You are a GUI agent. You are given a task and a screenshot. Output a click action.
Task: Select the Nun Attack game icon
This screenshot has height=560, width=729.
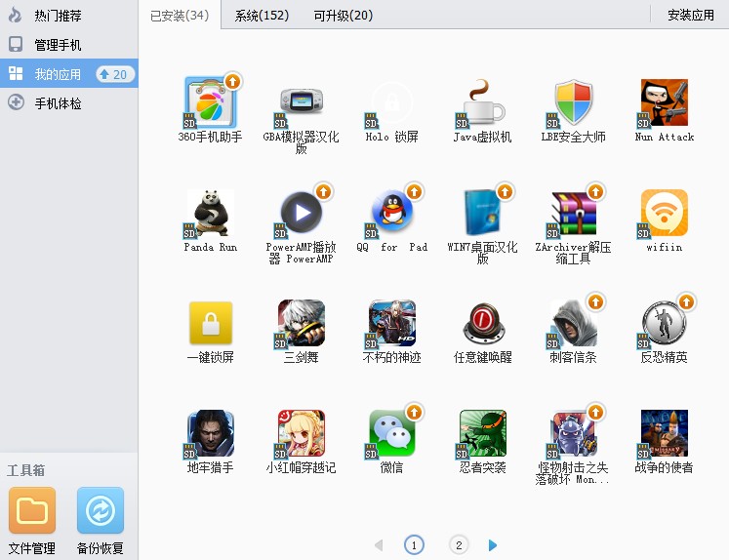click(x=664, y=102)
